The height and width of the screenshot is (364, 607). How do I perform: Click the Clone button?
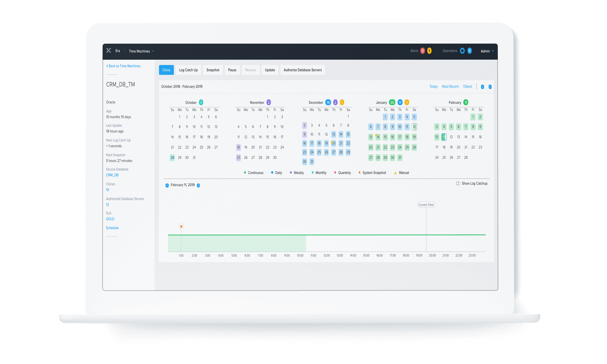click(166, 70)
